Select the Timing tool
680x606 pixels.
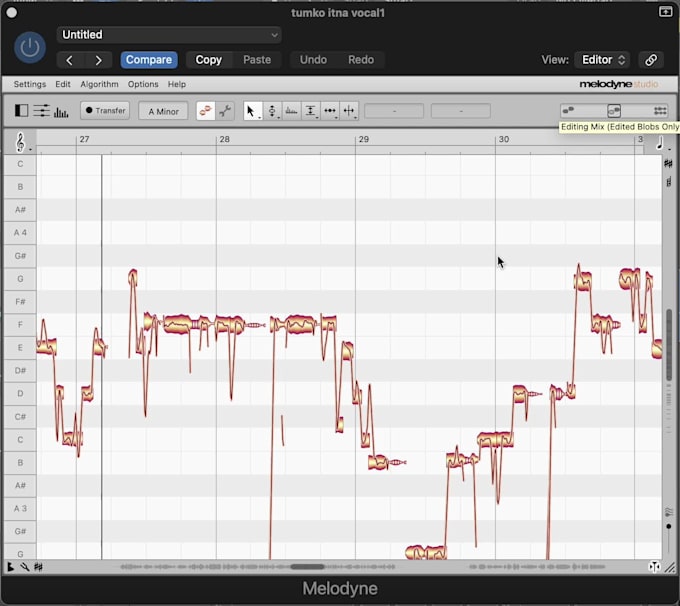pos(330,111)
